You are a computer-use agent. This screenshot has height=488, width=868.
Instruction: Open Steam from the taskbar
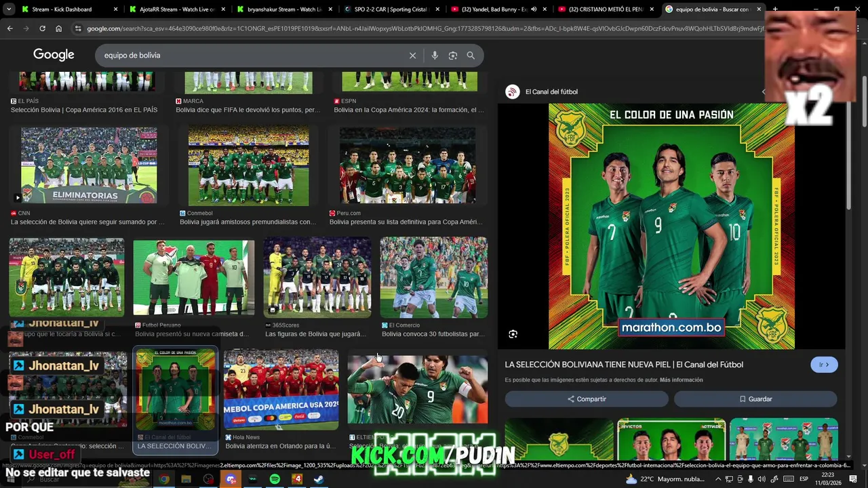tap(319, 479)
